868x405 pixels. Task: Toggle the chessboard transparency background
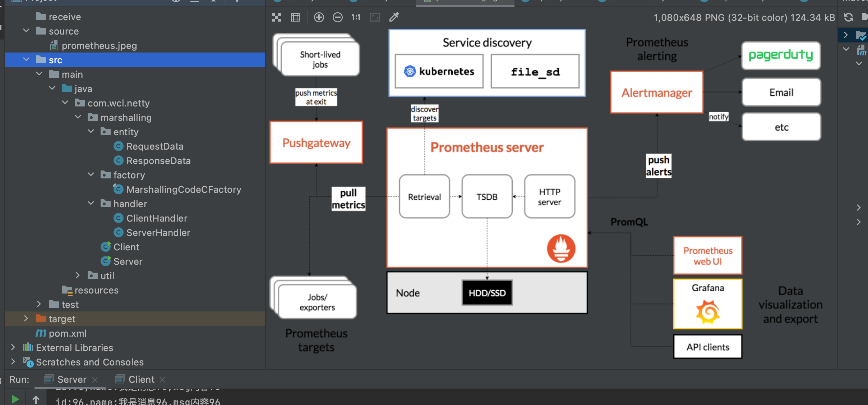pyautogui.click(x=276, y=17)
